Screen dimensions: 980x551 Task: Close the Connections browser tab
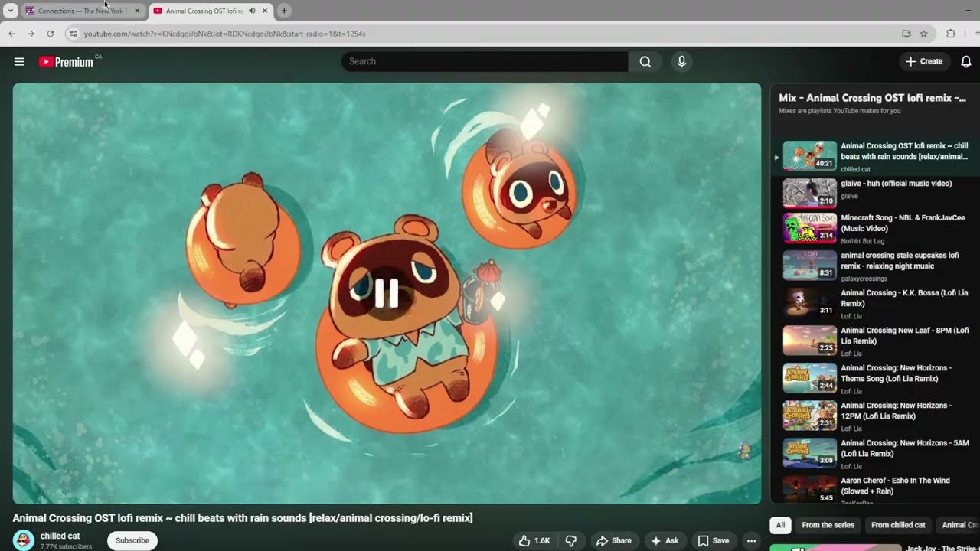coord(137,11)
